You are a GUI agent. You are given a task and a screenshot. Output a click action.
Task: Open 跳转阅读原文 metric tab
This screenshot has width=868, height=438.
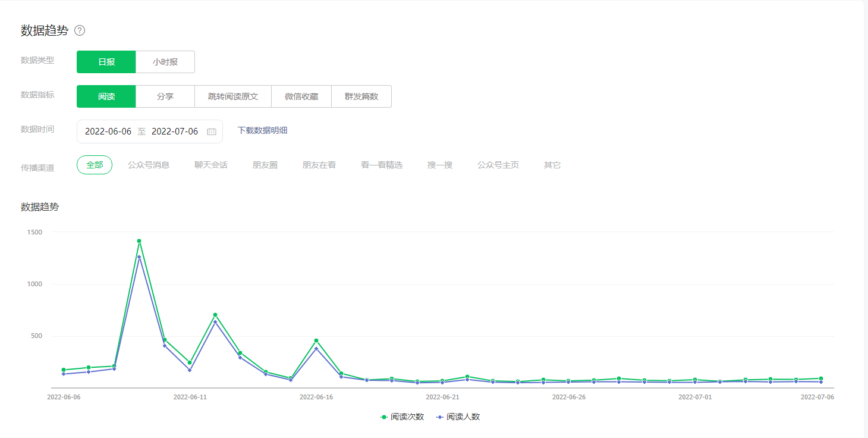pyautogui.click(x=233, y=96)
